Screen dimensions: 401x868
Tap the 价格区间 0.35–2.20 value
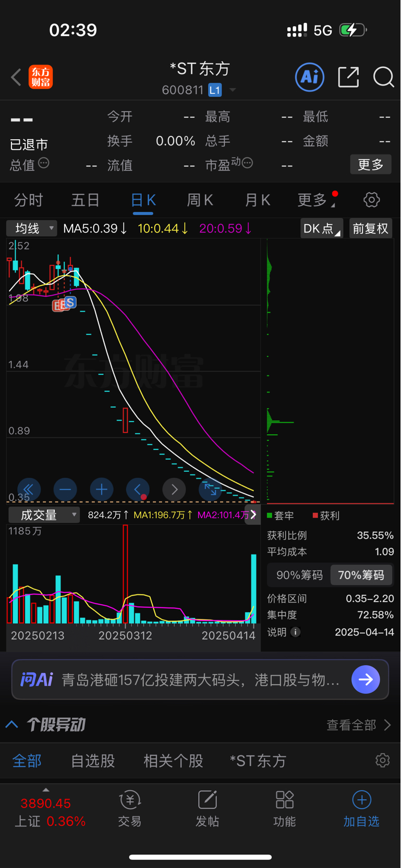(370, 598)
